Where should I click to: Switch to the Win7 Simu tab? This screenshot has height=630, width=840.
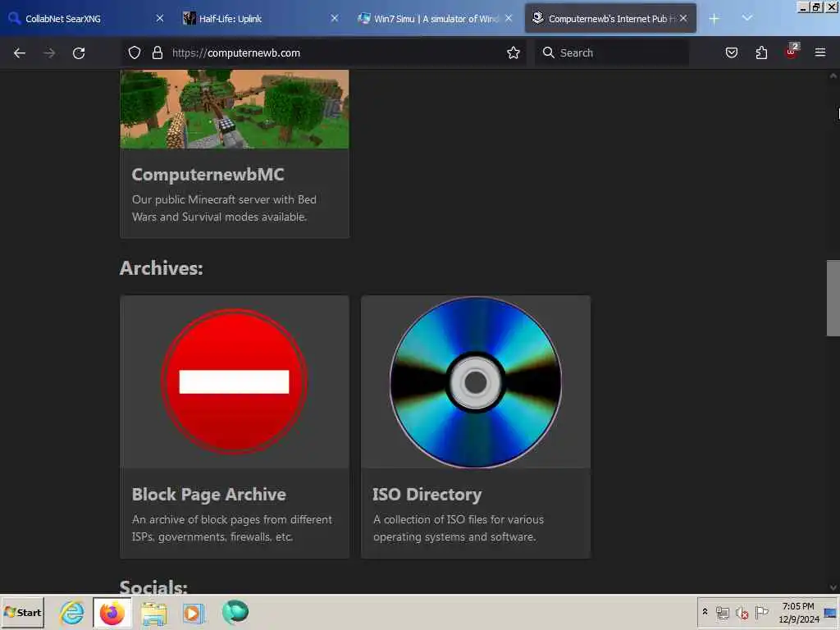[x=435, y=19]
